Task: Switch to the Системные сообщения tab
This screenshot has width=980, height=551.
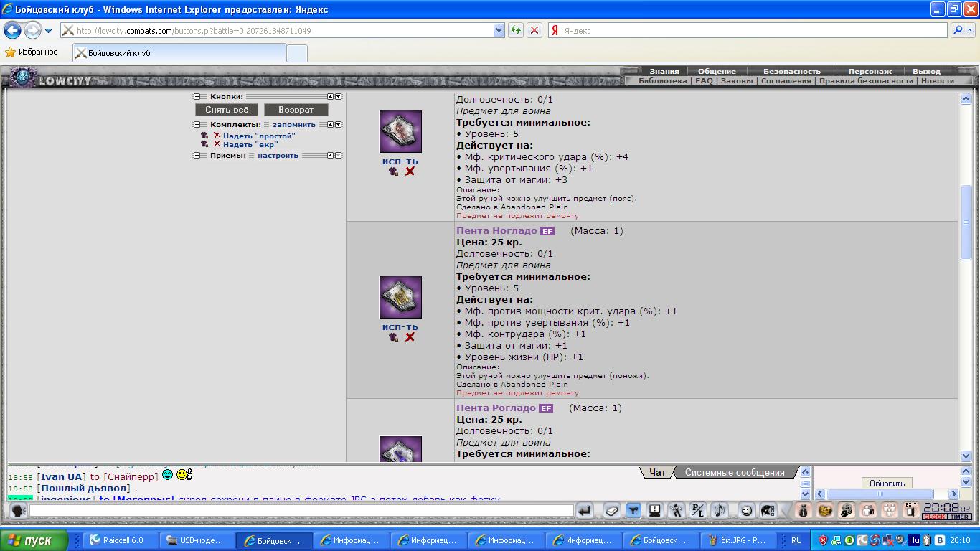Action: point(735,472)
